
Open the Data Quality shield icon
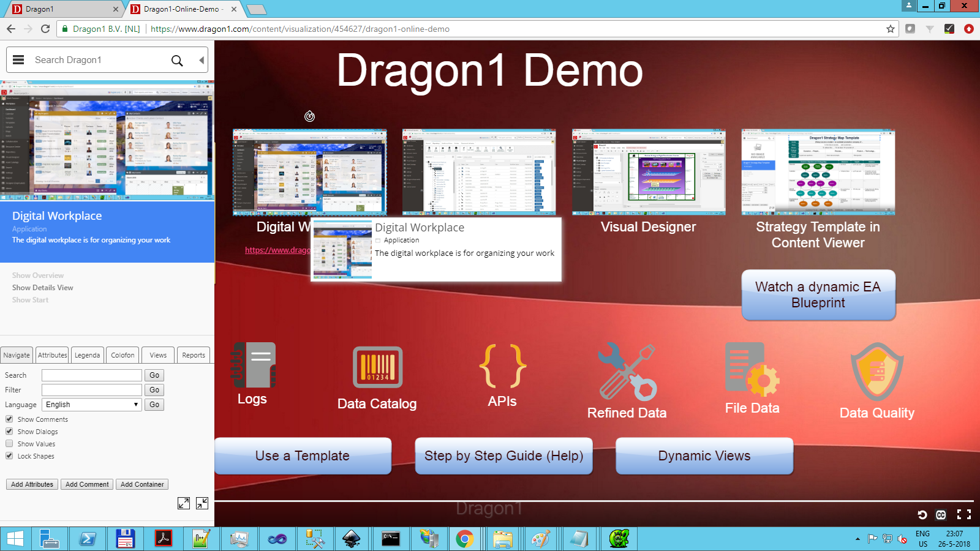(877, 371)
